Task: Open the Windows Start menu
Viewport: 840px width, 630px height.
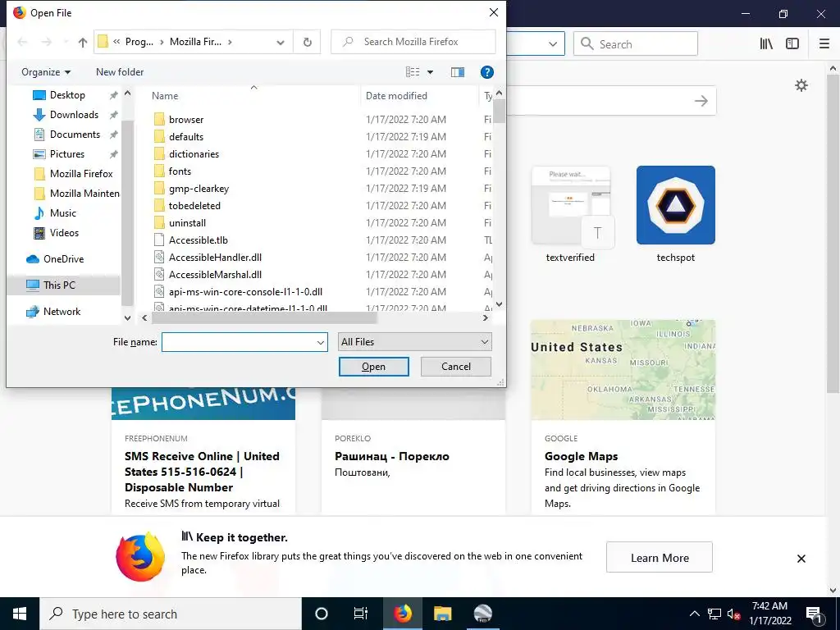Action: tap(20, 614)
